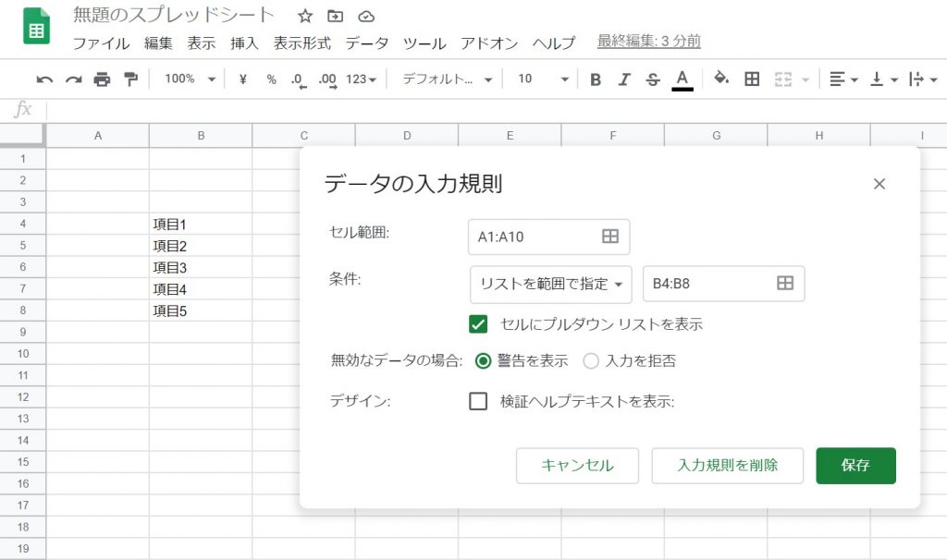Open the text color picker
This screenshot has height=560, width=947.
tap(683, 79)
